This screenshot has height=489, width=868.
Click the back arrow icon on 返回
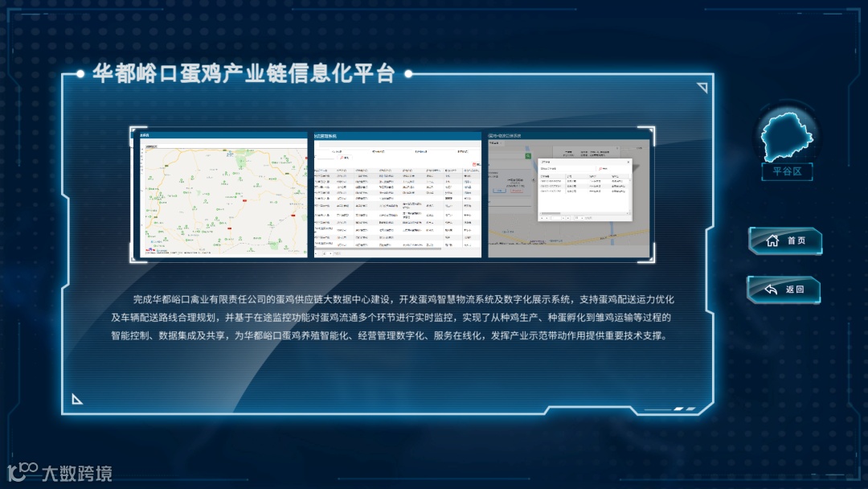(771, 289)
